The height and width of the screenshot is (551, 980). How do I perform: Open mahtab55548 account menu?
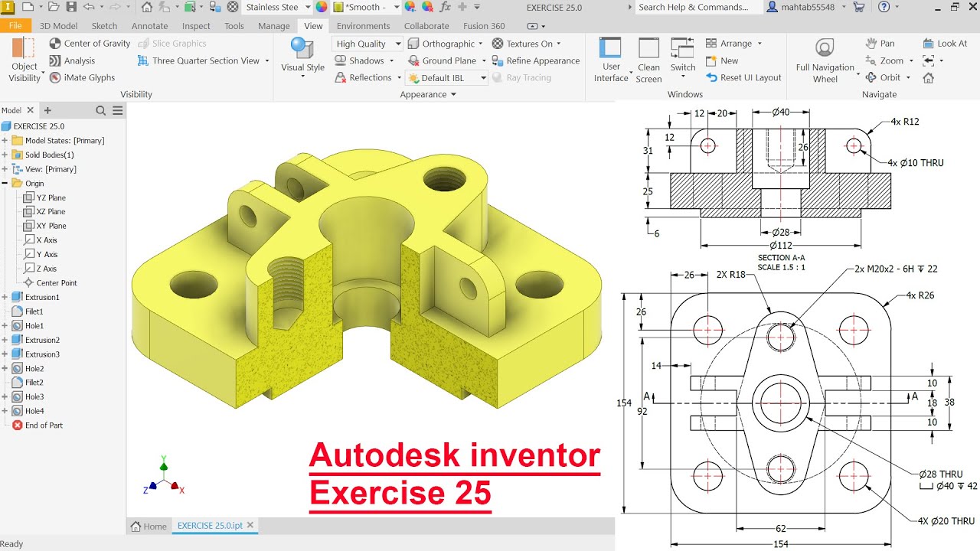tap(807, 7)
